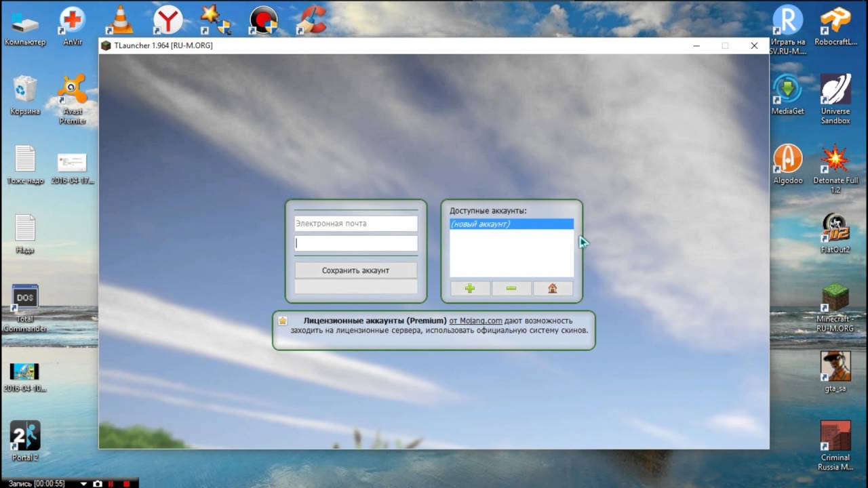
Task: Expand recorder dropdown arrow
Action: pyautogui.click(x=84, y=483)
